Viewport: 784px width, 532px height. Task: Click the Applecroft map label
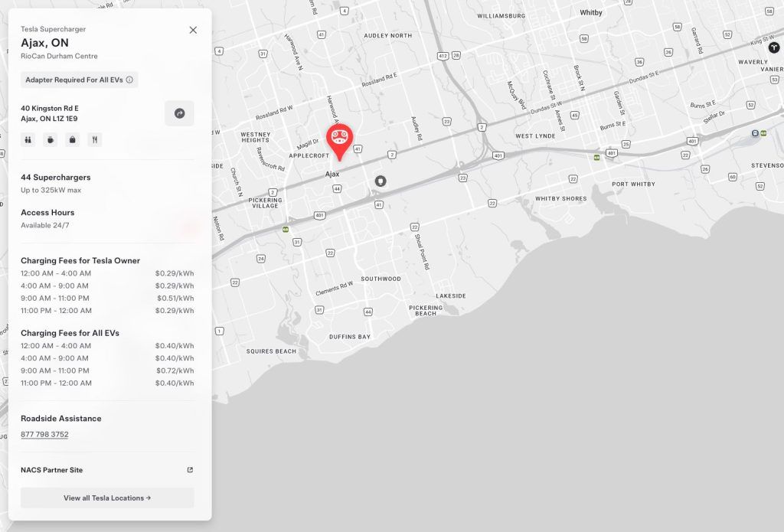click(309, 155)
